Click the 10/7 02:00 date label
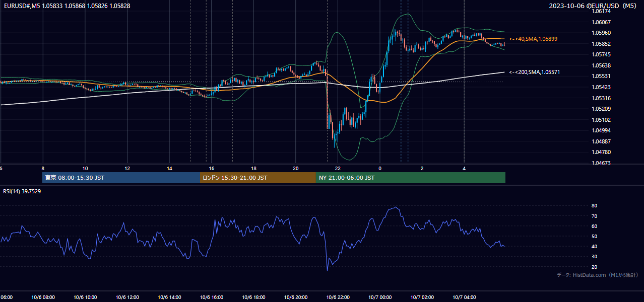 (422, 297)
